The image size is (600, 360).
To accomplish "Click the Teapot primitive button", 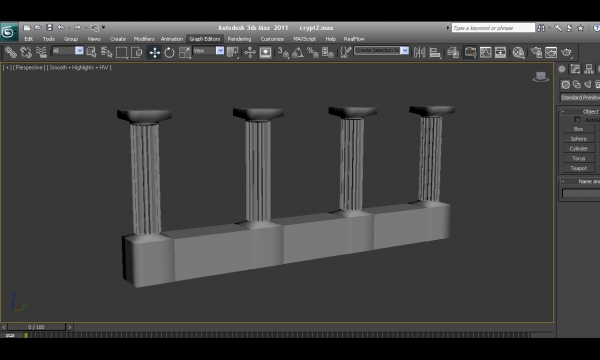I will [579, 168].
